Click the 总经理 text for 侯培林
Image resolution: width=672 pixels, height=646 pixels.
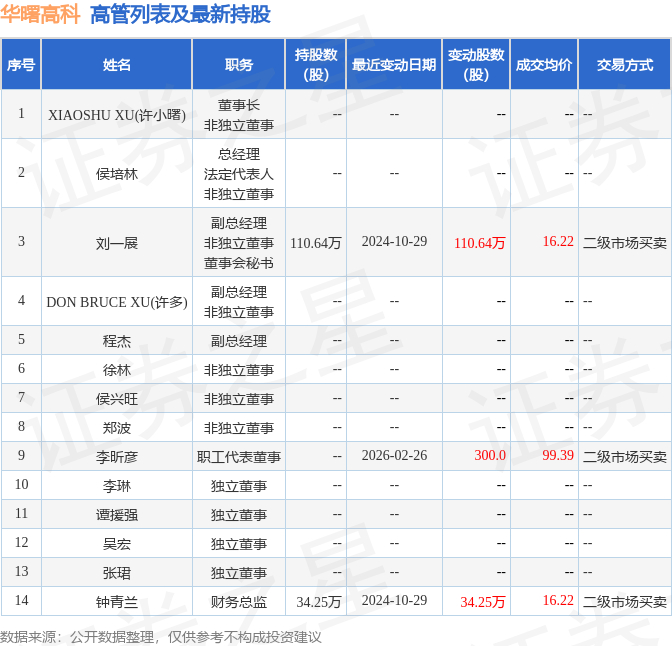click(239, 154)
